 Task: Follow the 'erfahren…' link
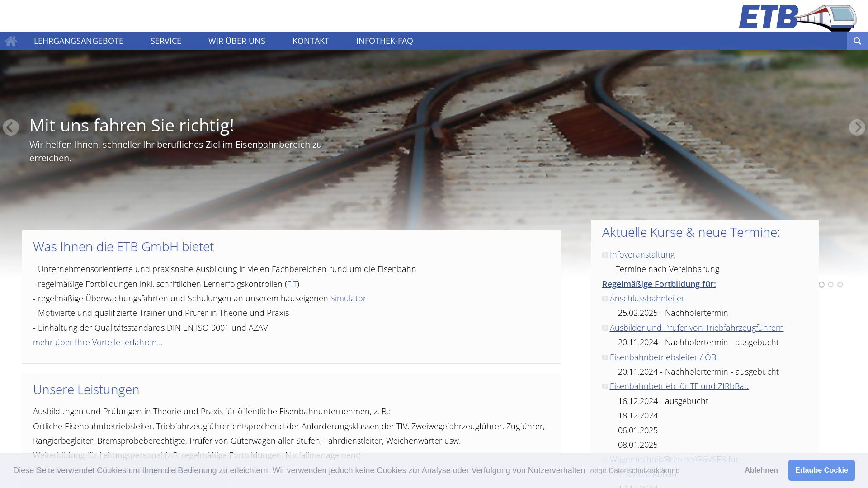pos(143,342)
